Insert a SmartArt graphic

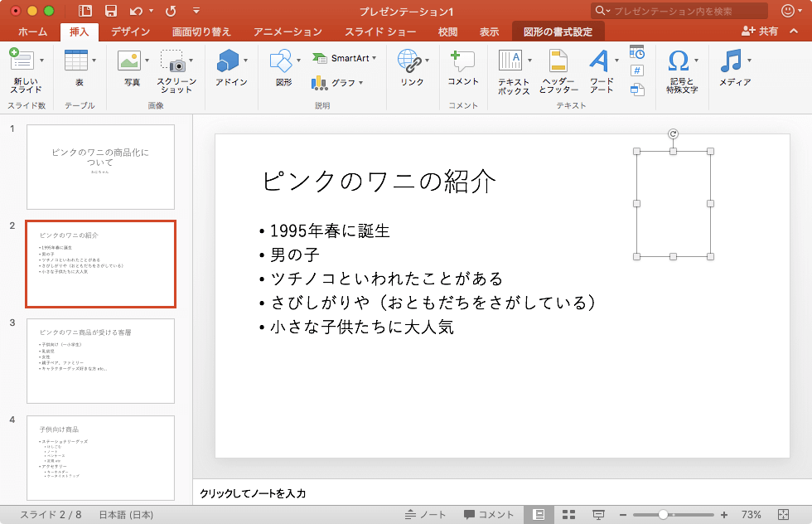(345, 58)
